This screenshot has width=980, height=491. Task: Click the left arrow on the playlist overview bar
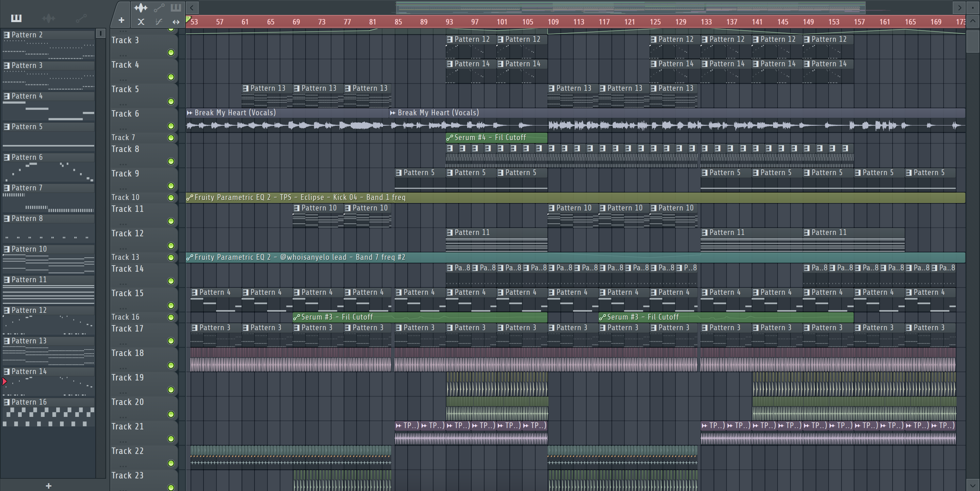point(192,7)
